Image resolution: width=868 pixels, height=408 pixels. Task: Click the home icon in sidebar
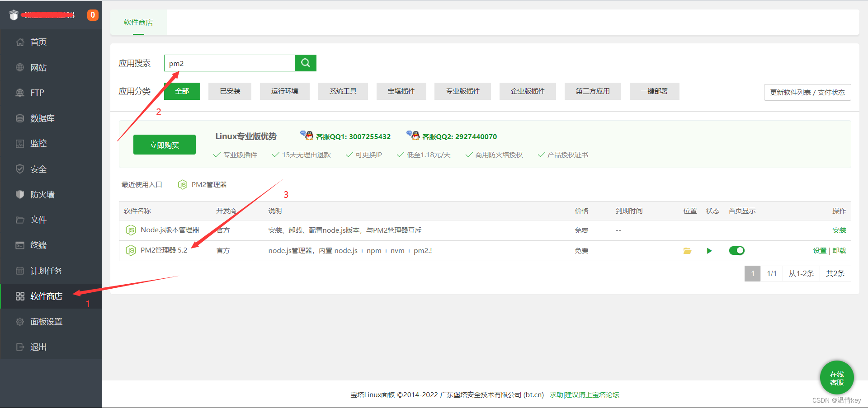20,42
